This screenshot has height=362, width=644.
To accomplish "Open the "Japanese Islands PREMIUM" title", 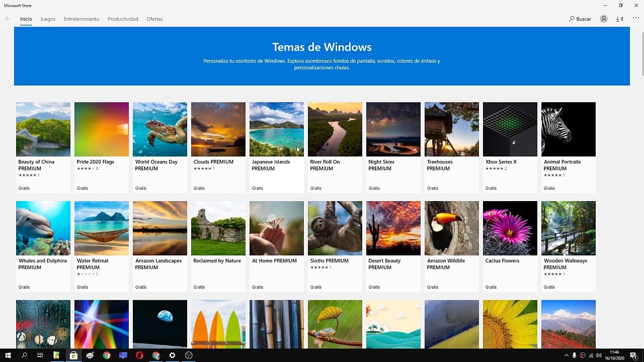I will (x=271, y=165).
